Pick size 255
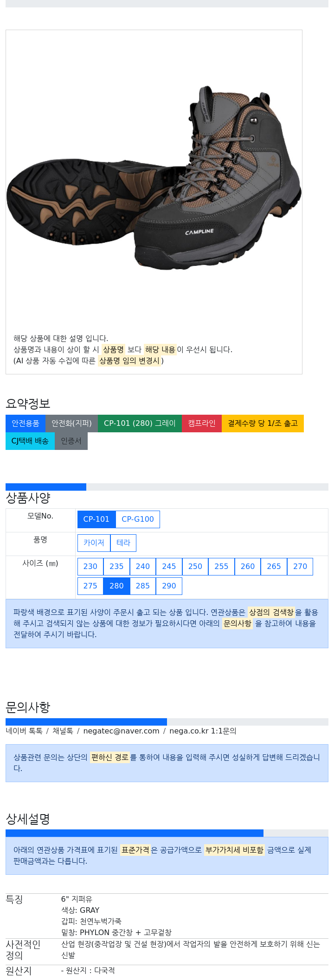Screen dimensions: 334x980 pos(221,567)
